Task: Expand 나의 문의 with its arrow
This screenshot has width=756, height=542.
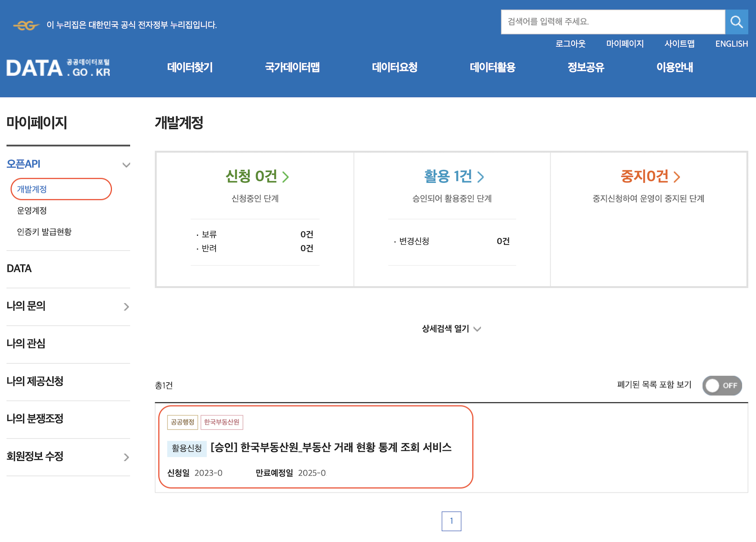Action: [x=126, y=307]
